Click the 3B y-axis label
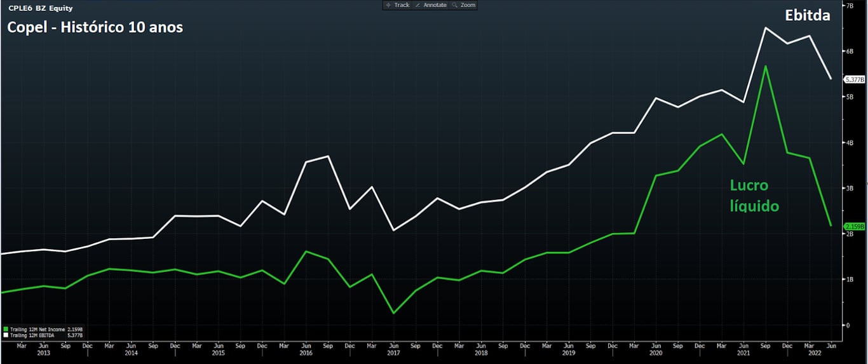The width and height of the screenshot is (868, 364). coord(848,188)
